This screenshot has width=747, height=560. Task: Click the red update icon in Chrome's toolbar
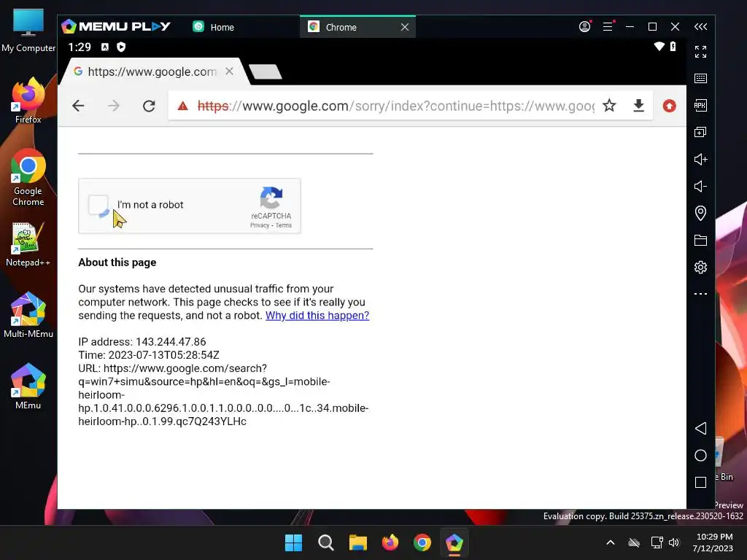click(x=670, y=106)
